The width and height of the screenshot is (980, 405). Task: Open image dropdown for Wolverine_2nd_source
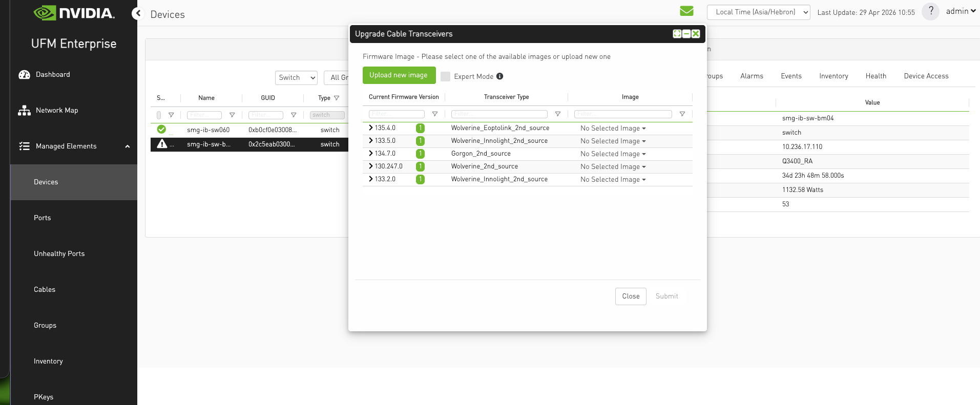coord(613,167)
